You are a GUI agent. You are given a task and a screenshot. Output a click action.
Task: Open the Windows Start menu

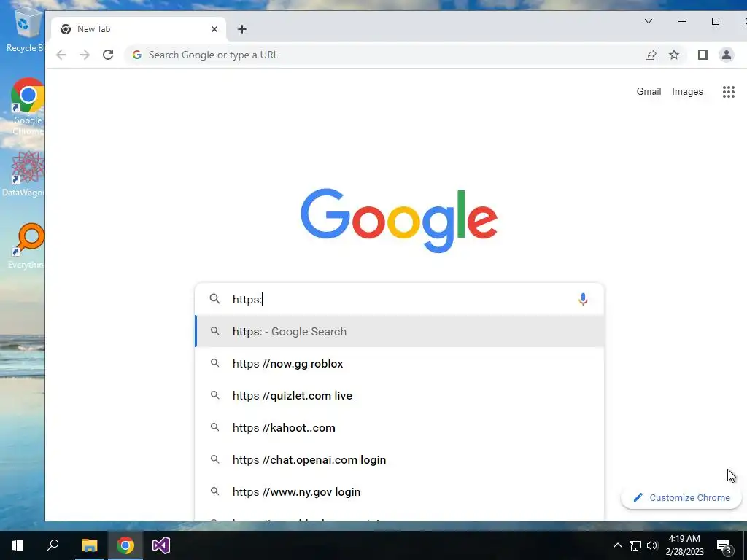(x=18, y=545)
